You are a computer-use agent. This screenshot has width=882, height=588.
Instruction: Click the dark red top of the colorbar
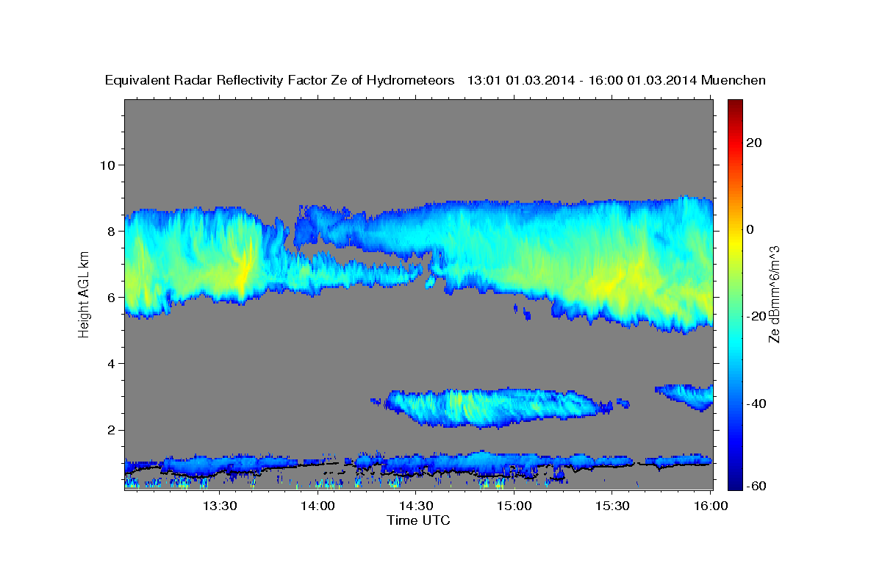(x=736, y=107)
